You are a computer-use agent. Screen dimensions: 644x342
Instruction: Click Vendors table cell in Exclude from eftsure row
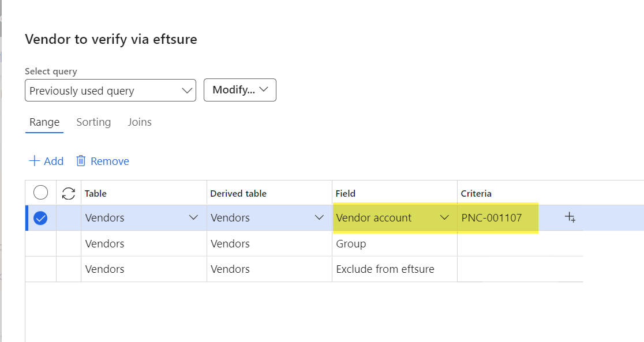pos(144,269)
